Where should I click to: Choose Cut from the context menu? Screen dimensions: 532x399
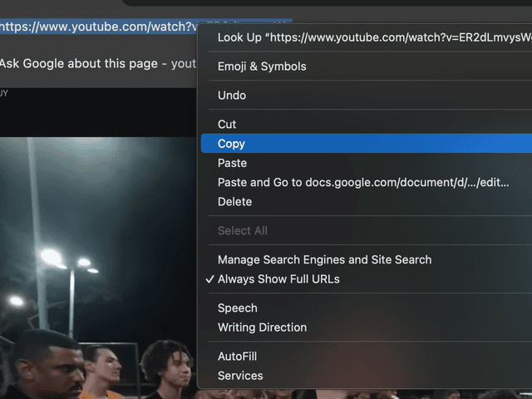[x=367, y=124]
